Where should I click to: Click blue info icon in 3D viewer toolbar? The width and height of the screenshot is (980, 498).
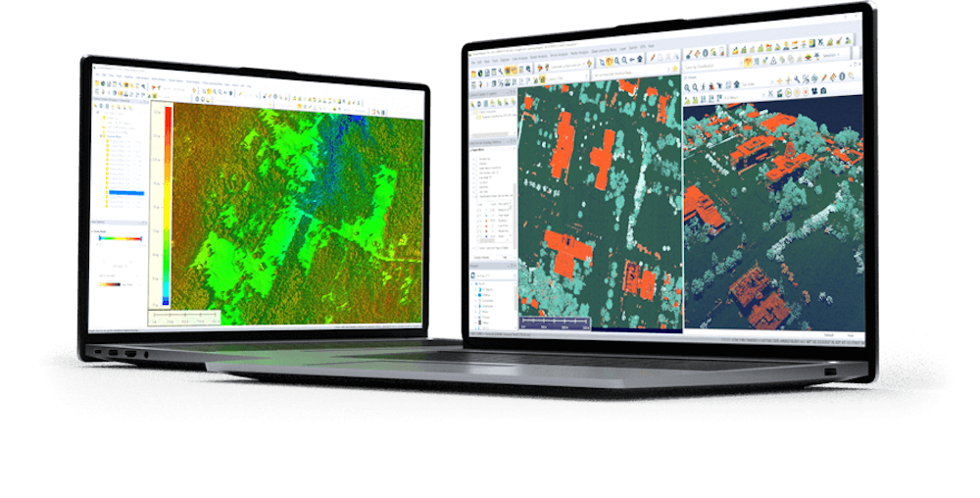point(842,76)
